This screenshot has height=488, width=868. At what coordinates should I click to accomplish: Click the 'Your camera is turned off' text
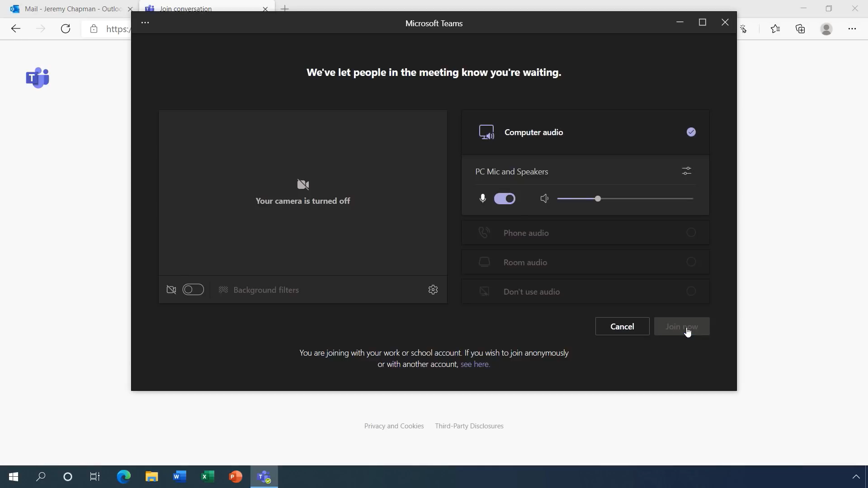click(303, 201)
